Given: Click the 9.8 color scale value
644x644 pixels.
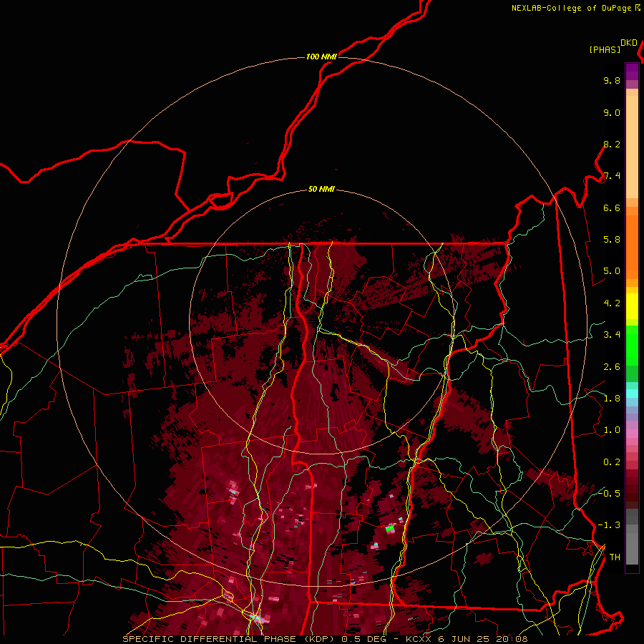Looking at the screenshot, I should click(x=612, y=80).
